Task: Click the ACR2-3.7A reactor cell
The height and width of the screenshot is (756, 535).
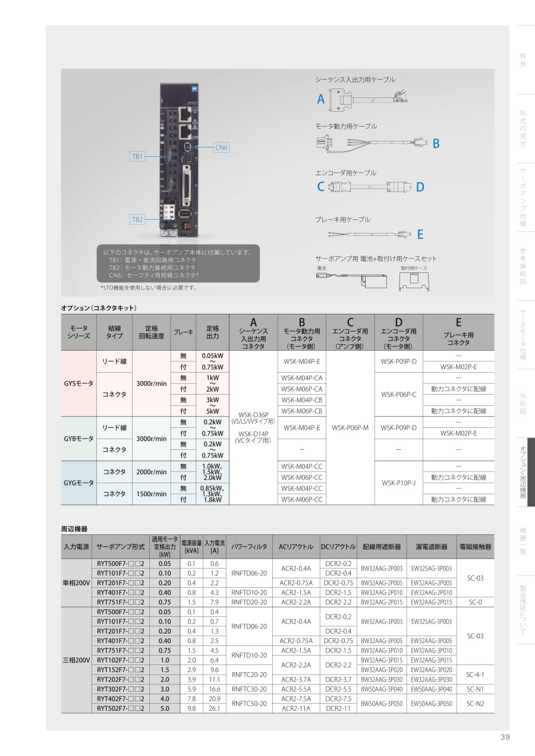Action: pyautogui.click(x=295, y=679)
